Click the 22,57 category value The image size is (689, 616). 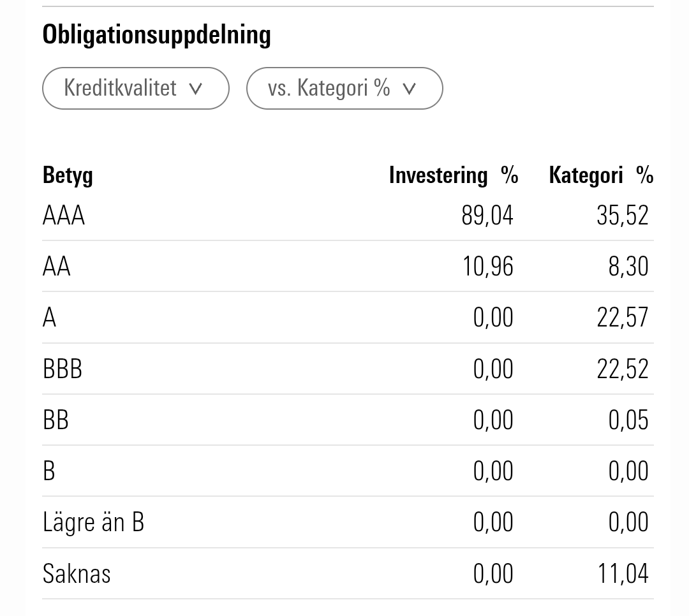[623, 318]
